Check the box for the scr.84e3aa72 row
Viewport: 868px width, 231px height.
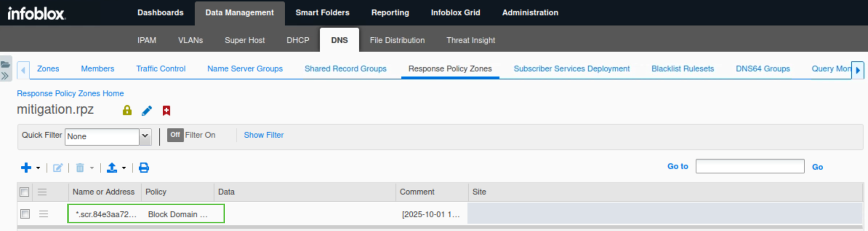(x=25, y=214)
